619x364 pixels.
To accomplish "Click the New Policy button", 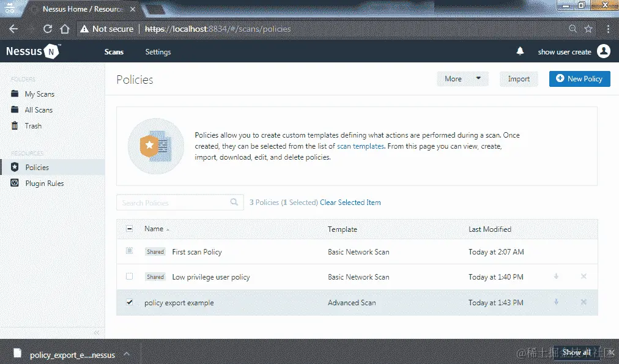I will click(x=579, y=78).
